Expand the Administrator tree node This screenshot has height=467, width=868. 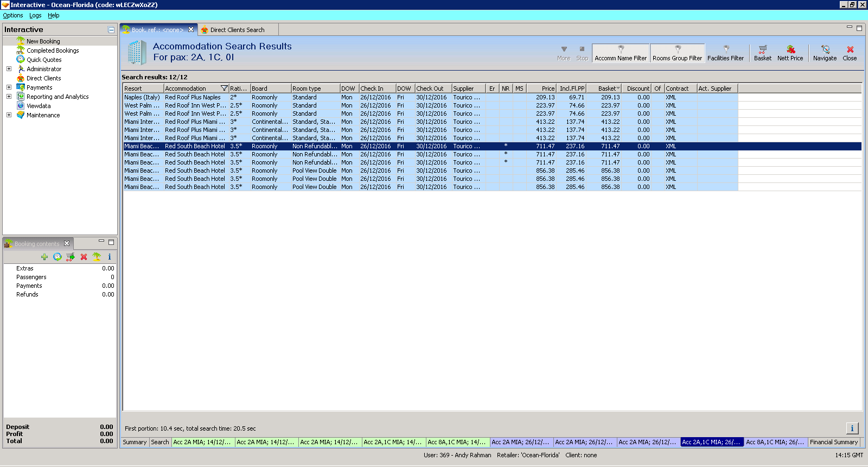9,69
